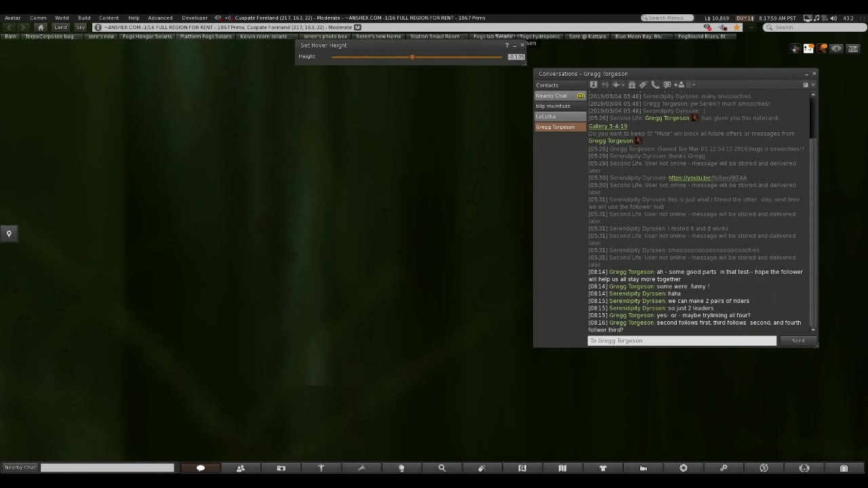Click the gift share icon in Conversations

click(x=631, y=85)
